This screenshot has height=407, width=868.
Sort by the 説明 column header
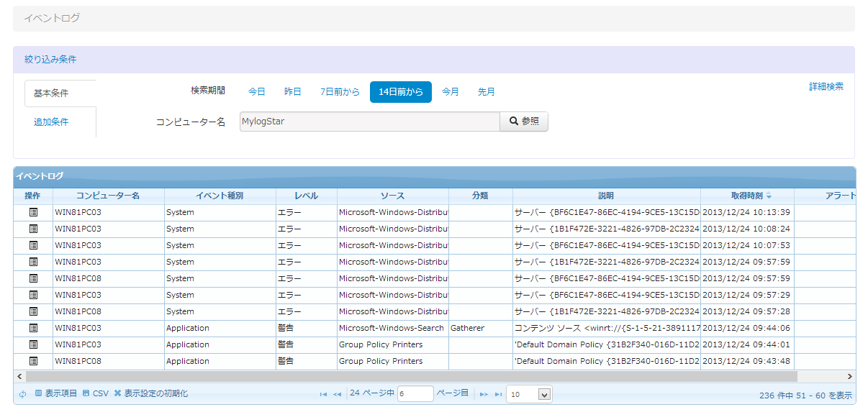tap(606, 196)
